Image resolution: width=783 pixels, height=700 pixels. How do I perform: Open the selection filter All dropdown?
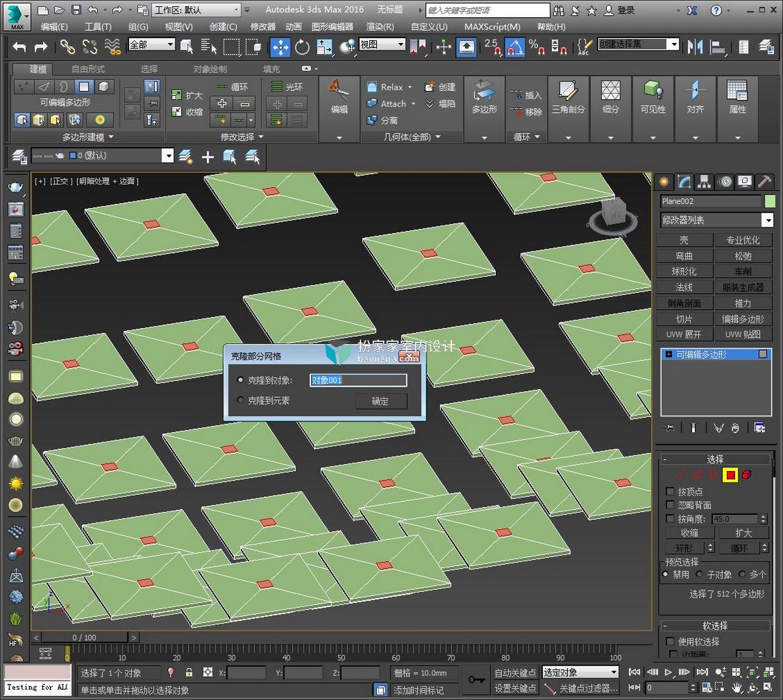pyautogui.click(x=152, y=45)
